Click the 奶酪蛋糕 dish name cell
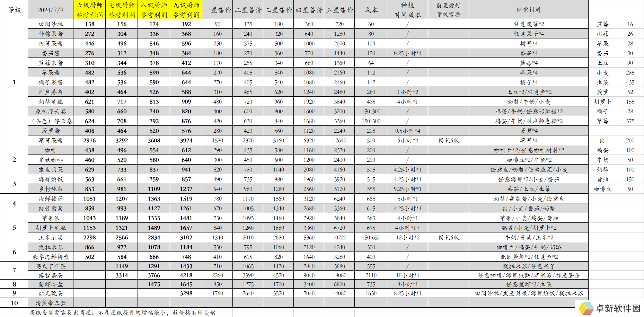This screenshot has height=317, width=644. 51,102
